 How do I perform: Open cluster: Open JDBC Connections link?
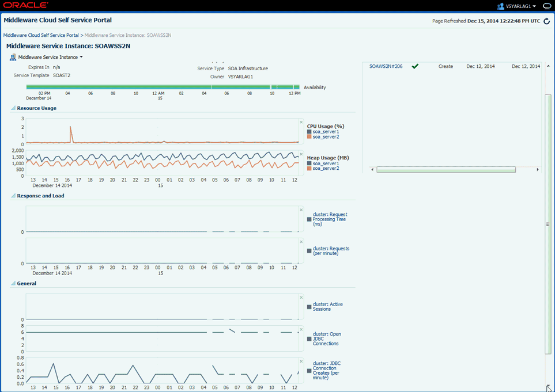(x=326, y=338)
